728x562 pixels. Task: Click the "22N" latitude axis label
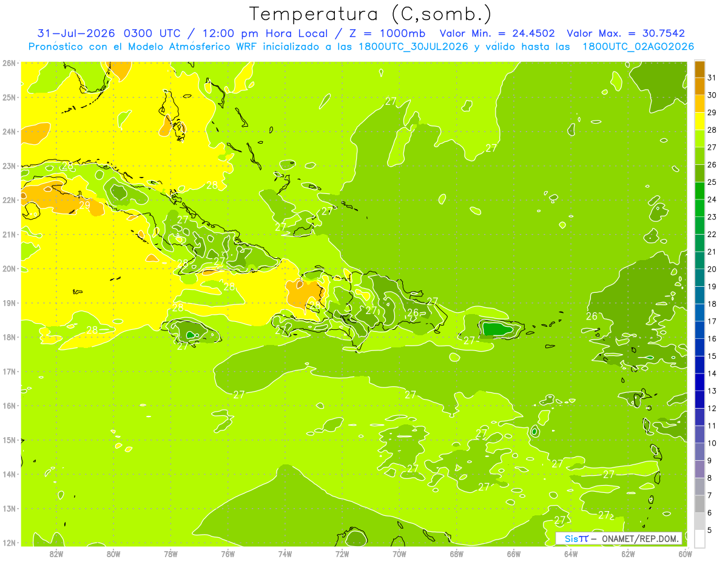pyautogui.click(x=8, y=200)
